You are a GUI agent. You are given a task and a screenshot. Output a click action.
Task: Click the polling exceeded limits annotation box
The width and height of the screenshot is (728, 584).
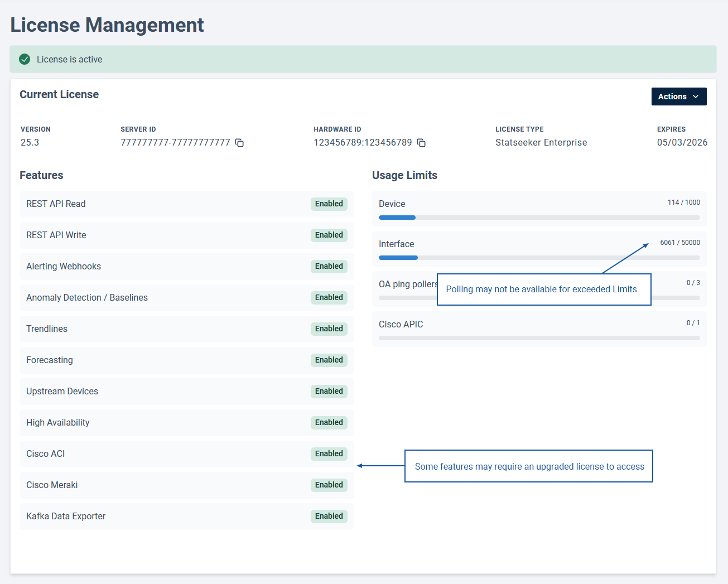click(x=543, y=289)
